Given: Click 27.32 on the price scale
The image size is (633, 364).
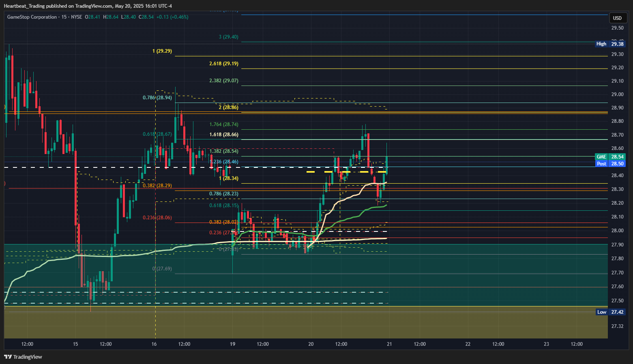Looking at the screenshot, I should (618, 326).
